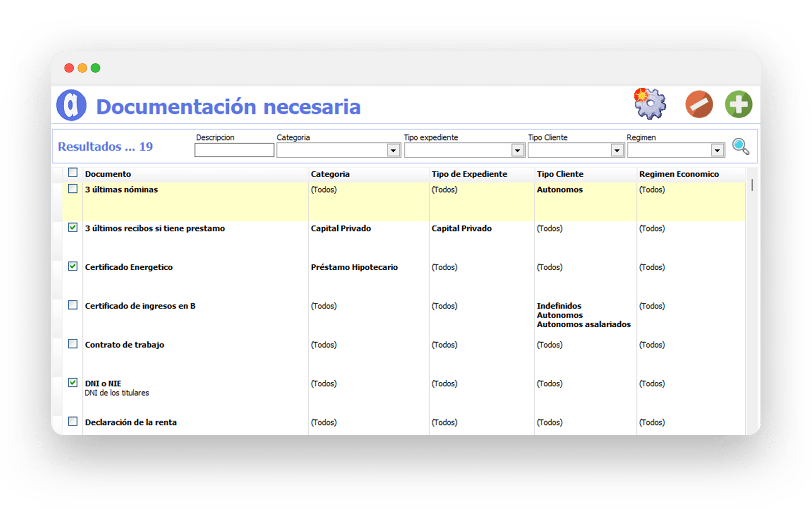
Task: Click the green plus add icon
Action: click(x=739, y=104)
